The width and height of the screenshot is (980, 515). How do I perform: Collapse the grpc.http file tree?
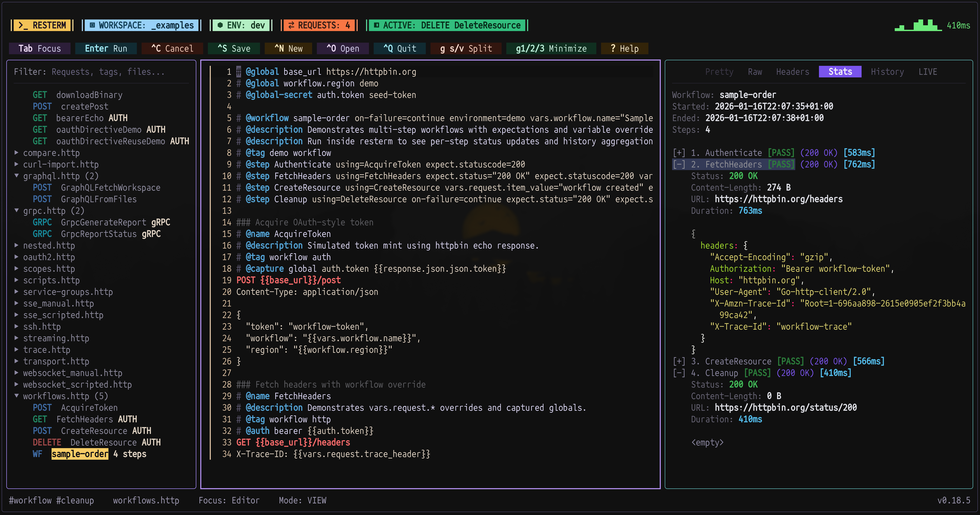(16, 210)
